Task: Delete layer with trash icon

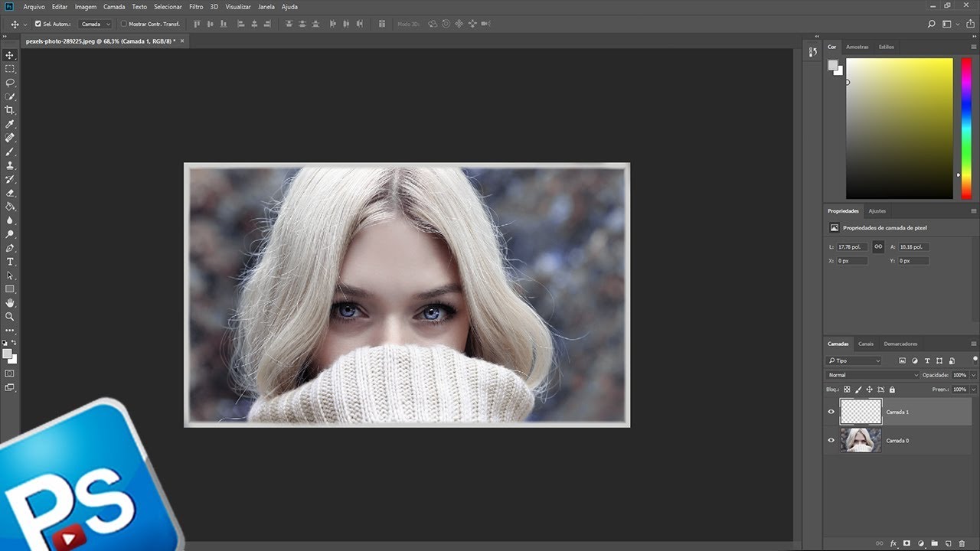Action: coord(962,543)
